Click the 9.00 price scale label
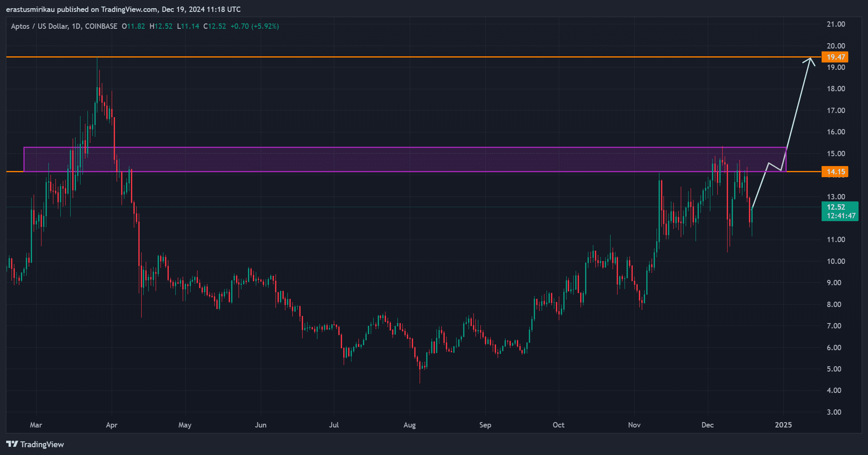This screenshot has height=455, width=868. [834, 283]
